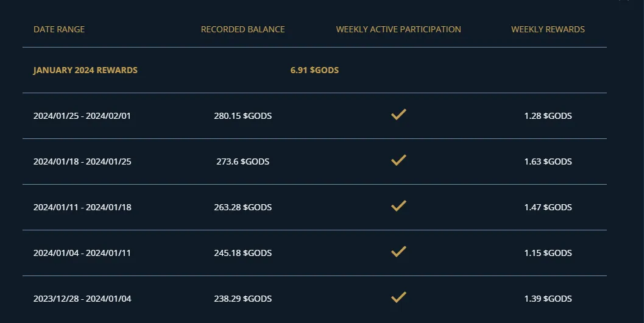Click the 273.6 $GODS recorded balance
The height and width of the screenshot is (323, 644).
(x=242, y=161)
